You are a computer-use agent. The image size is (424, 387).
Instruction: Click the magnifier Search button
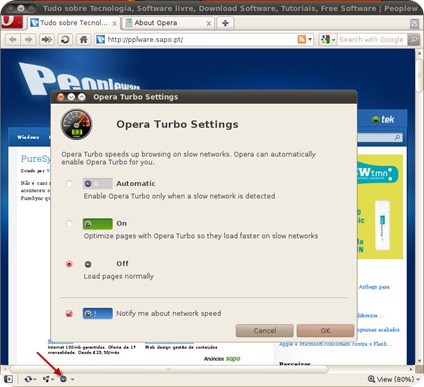coord(413,40)
